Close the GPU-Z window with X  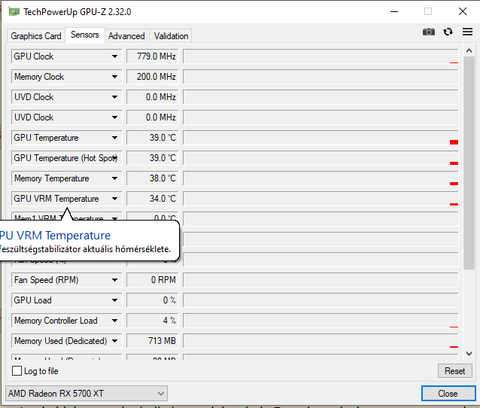pos(462,12)
